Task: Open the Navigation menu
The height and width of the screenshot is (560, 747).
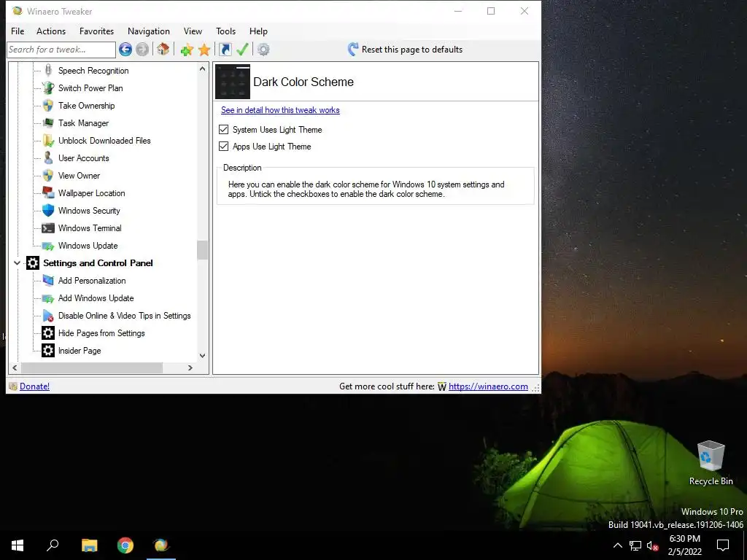Action: 149,31
